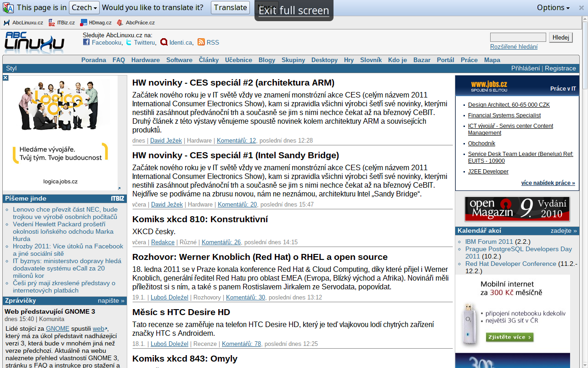Click the Zjistěte více button in the ad
Image resolution: width=588 pixels, height=368 pixels.
tap(510, 338)
